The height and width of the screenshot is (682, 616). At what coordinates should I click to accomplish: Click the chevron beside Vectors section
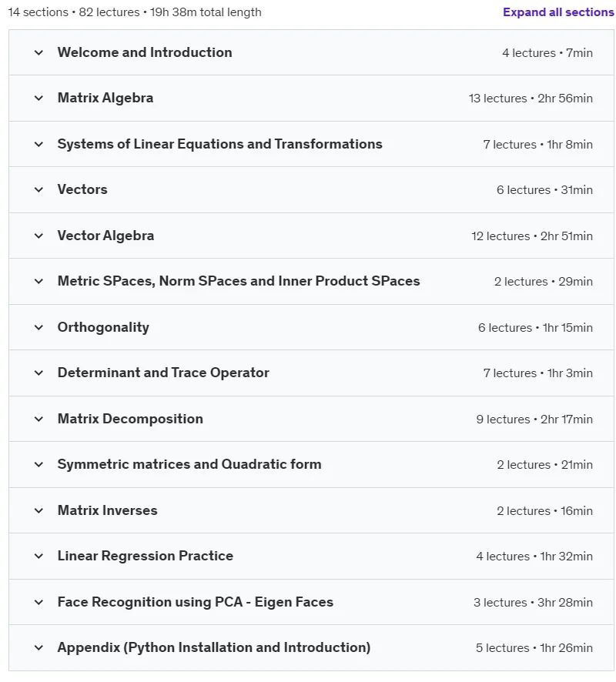tap(38, 189)
